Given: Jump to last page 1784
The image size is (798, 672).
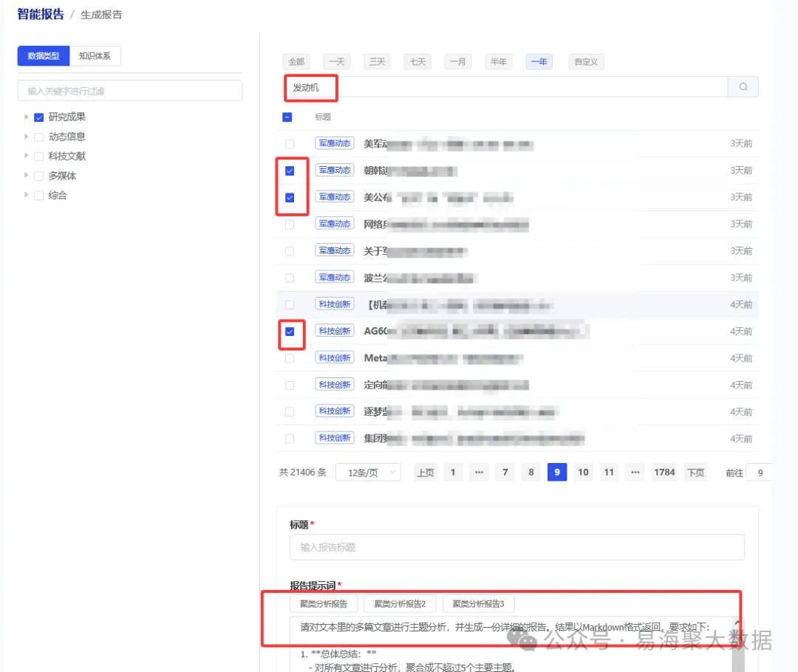Looking at the screenshot, I should click(664, 473).
